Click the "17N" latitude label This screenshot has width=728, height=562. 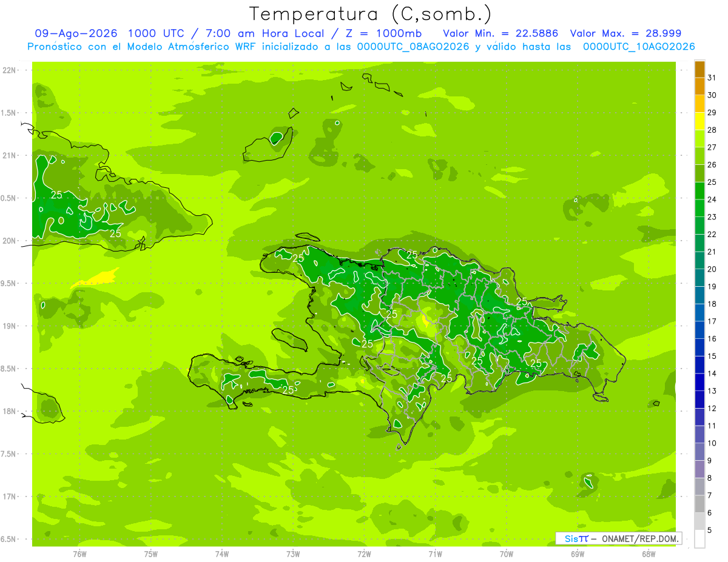click(10, 497)
